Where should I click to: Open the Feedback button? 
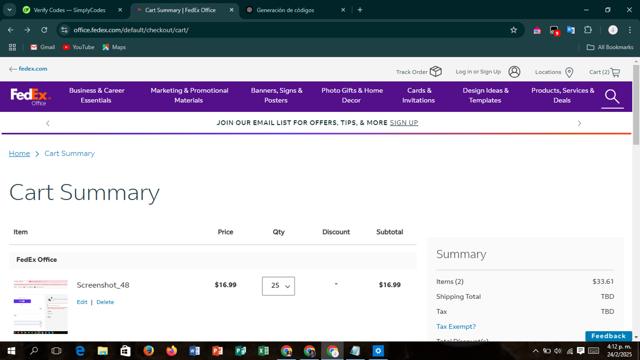[x=608, y=336]
